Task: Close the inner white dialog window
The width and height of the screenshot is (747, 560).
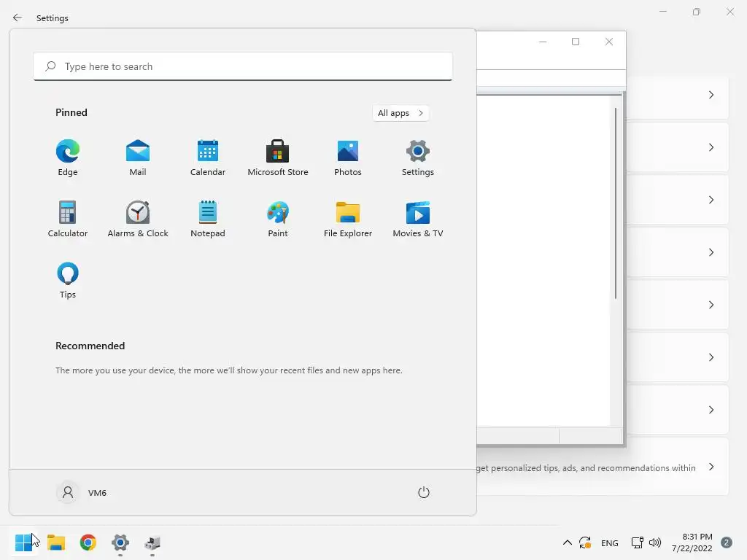Action: 609,42
